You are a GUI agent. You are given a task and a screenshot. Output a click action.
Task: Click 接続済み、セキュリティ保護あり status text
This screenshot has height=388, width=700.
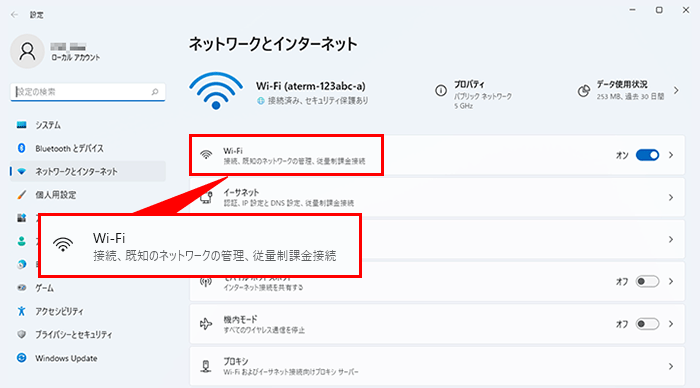coord(318,101)
